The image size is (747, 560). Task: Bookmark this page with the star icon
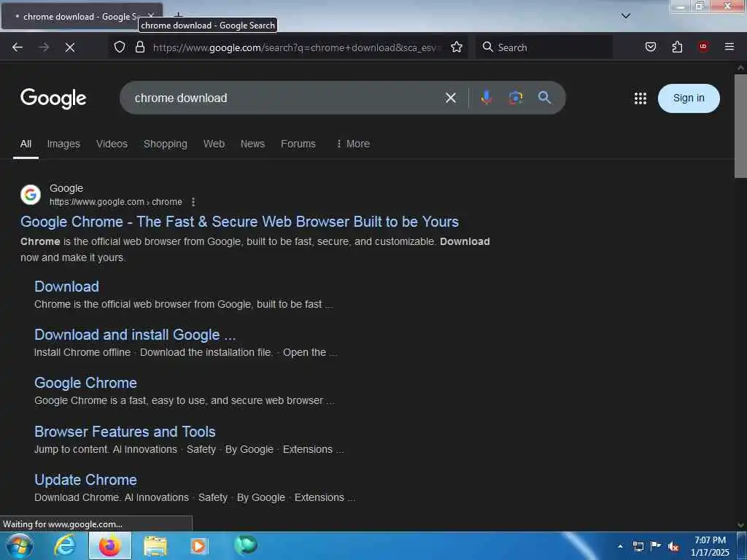(457, 47)
